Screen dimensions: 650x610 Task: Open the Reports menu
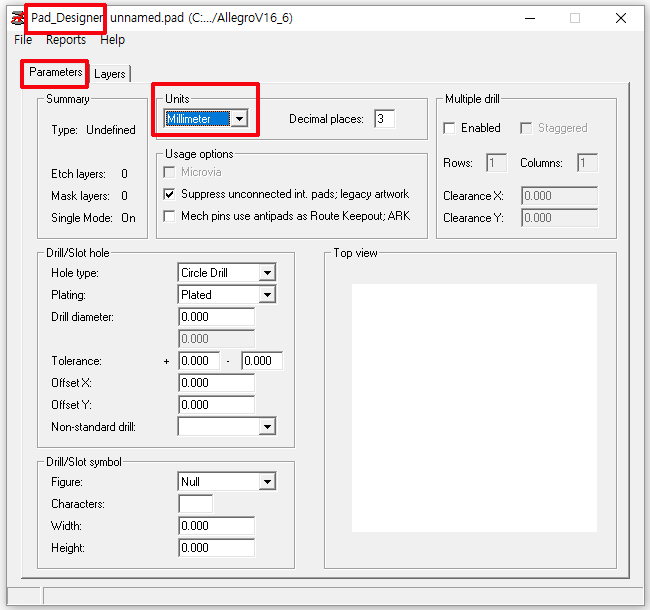pos(66,40)
